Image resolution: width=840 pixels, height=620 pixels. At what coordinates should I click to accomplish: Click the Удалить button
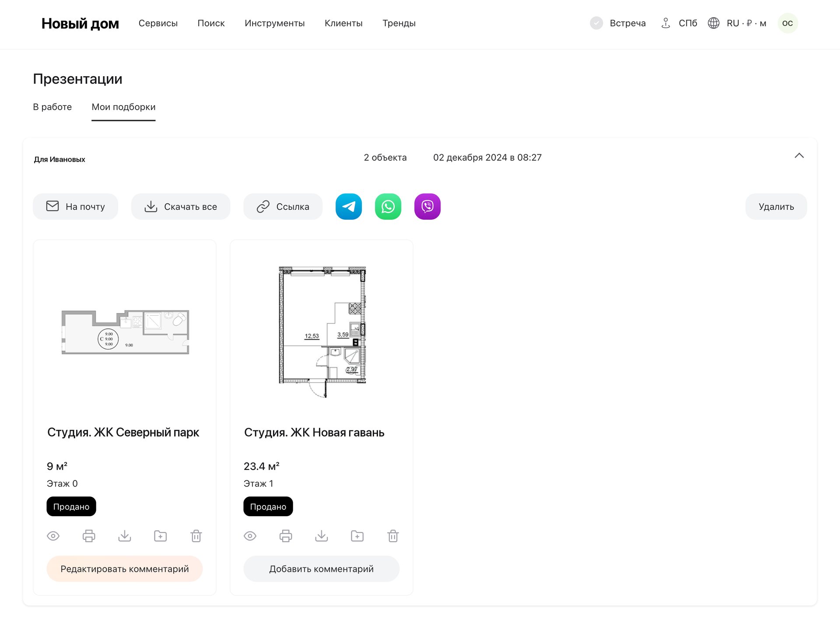[776, 207]
